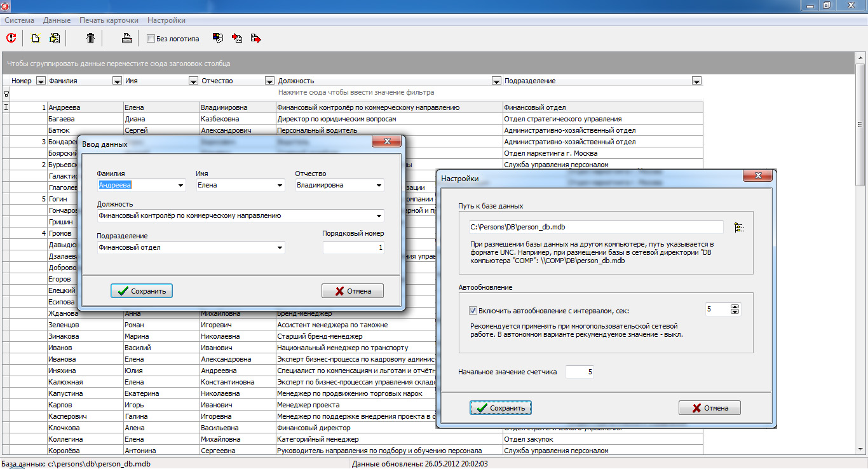Open the Данные menu
The width and height of the screenshot is (868, 469).
pyautogui.click(x=57, y=20)
